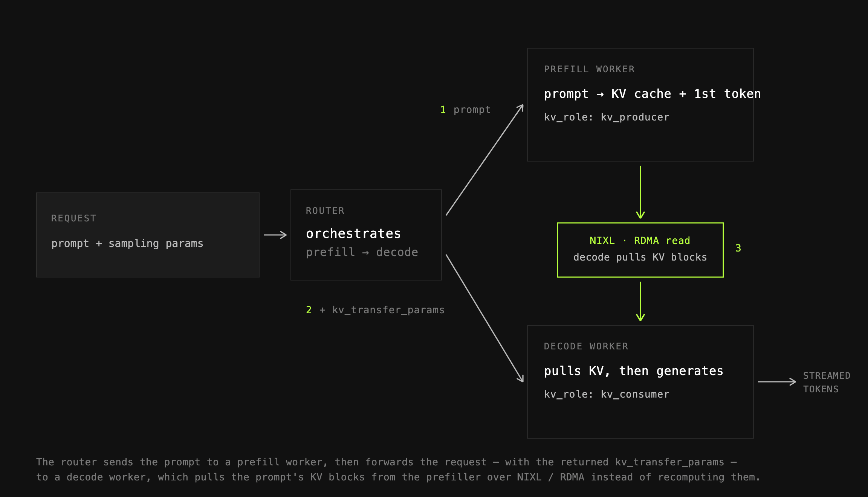Click the PREFILL WORKER heading

point(590,69)
